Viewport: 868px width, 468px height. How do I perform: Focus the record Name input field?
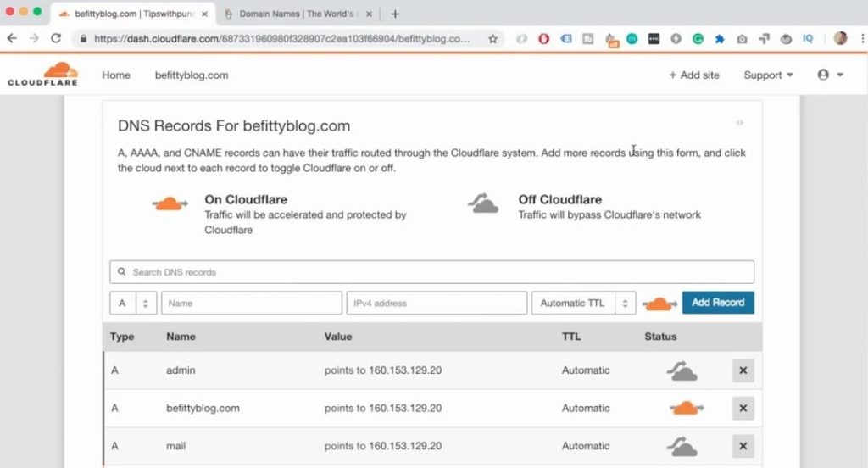click(251, 303)
